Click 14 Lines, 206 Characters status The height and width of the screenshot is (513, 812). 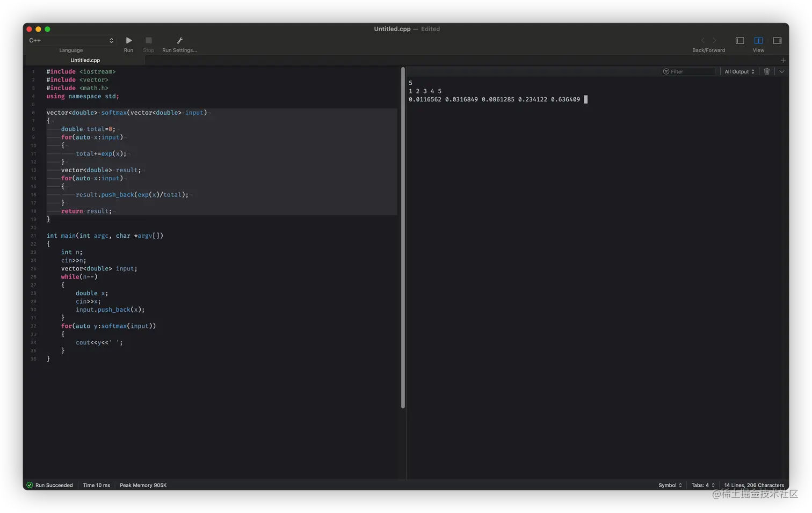pyautogui.click(x=754, y=485)
